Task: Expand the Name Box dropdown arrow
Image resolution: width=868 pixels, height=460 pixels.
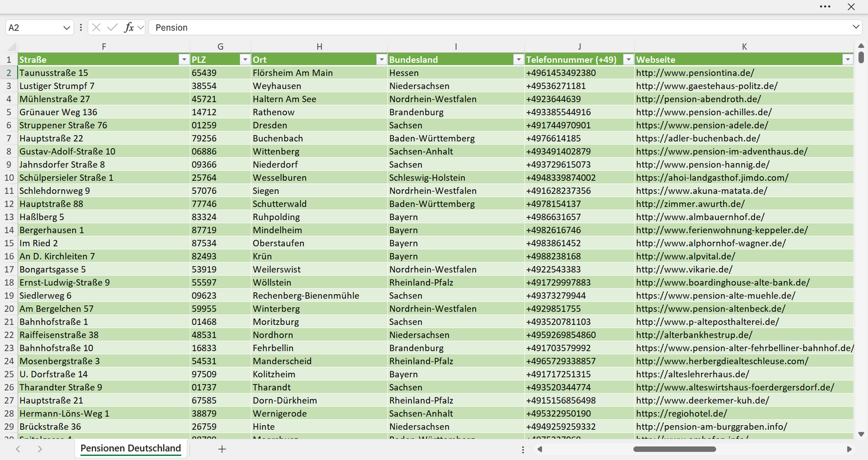Action: 67,28
